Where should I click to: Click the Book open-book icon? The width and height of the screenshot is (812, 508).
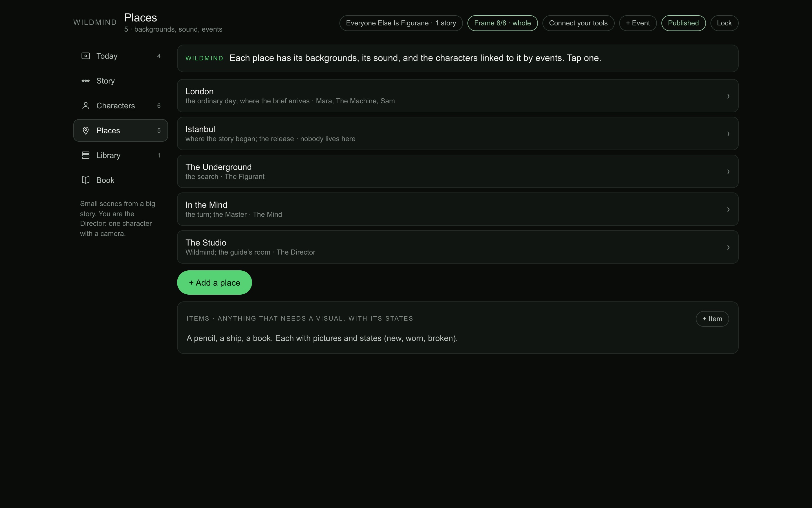tap(85, 180)
